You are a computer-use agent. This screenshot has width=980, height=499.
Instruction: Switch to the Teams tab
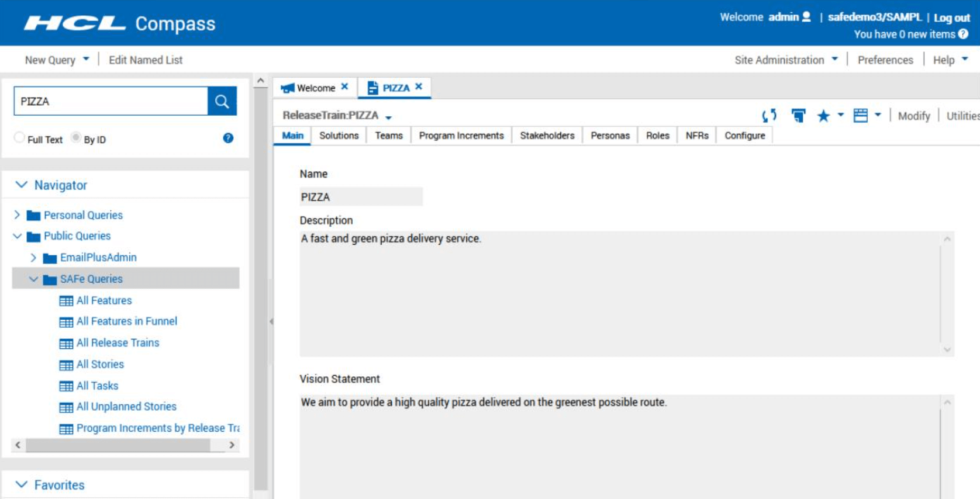(x=389, y=136)
